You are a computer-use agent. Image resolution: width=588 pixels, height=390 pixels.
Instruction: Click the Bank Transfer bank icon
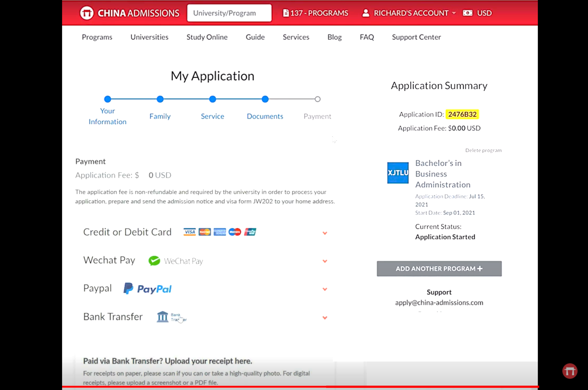163,317
